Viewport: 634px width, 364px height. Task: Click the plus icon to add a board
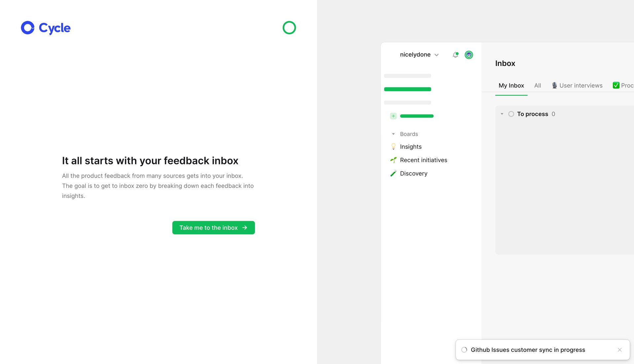(x=393, y=116)
